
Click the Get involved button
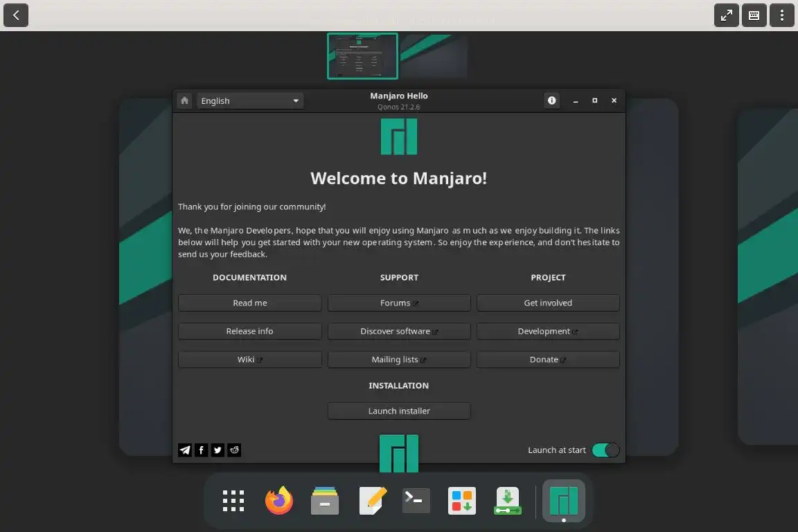pos(548,303)
